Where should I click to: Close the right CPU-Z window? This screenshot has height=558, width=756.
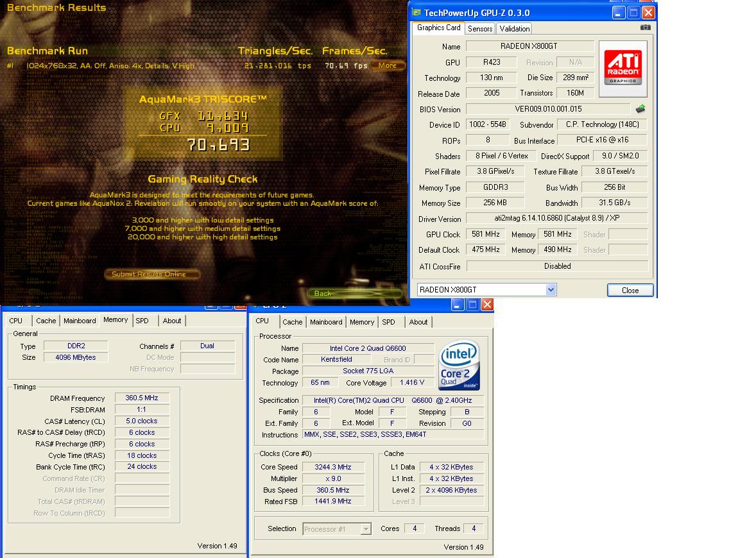(488, 305)
